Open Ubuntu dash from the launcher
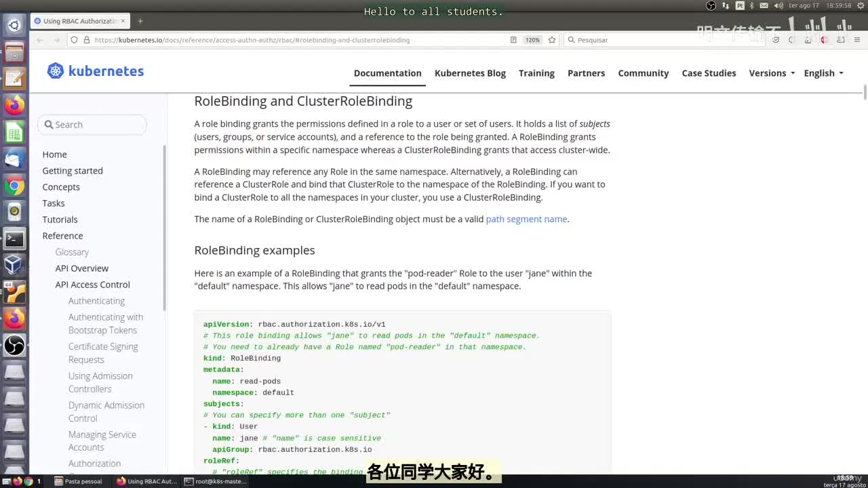Viewport: 868px width, 488px height. 14,26
